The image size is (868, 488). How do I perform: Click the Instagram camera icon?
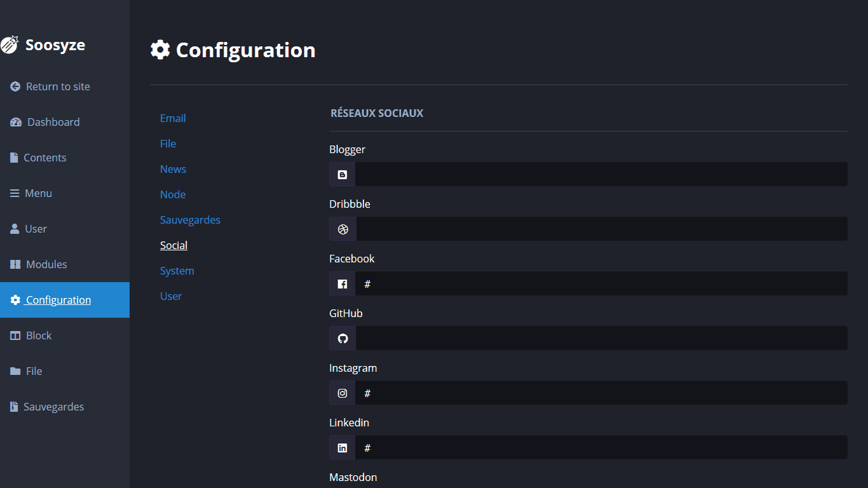click(x=342, y=393)
